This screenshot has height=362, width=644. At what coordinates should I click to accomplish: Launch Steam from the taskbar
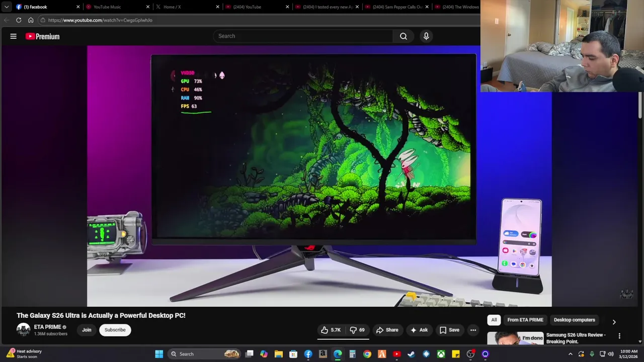click(x=412, y=354)
